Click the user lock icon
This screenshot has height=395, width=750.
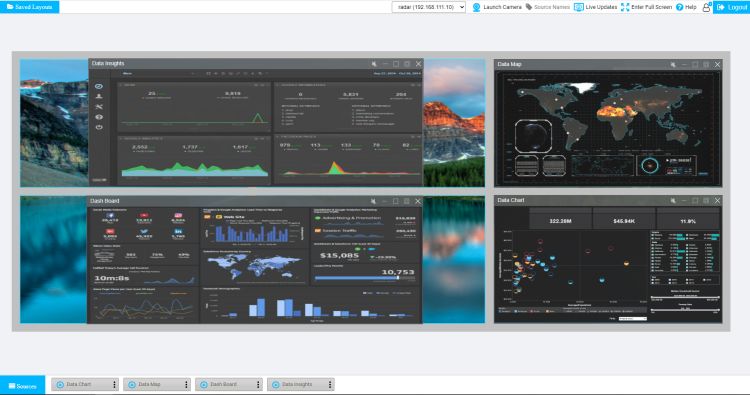click(x=706, y=7)
